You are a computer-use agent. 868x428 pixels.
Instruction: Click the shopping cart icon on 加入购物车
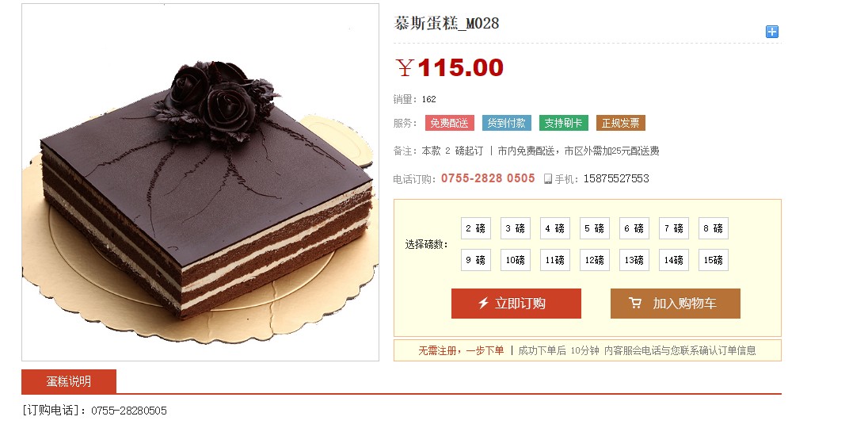click(x=635, y=303)
